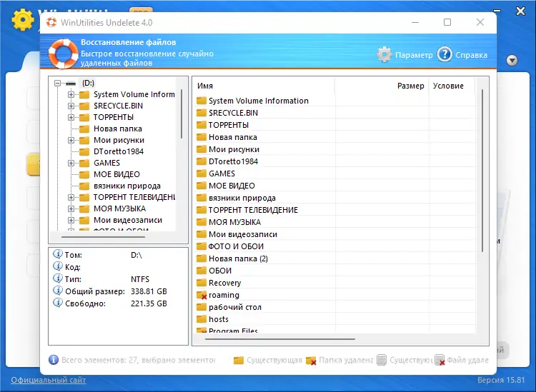This screenshot has width=536, height=392.
Task: Click the Recovery folder icon in list
Action: 202,283
